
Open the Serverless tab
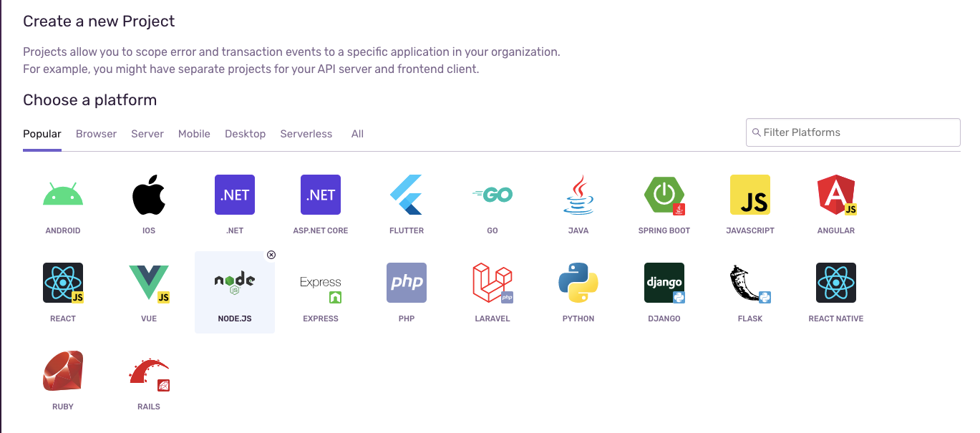point(306,134)
